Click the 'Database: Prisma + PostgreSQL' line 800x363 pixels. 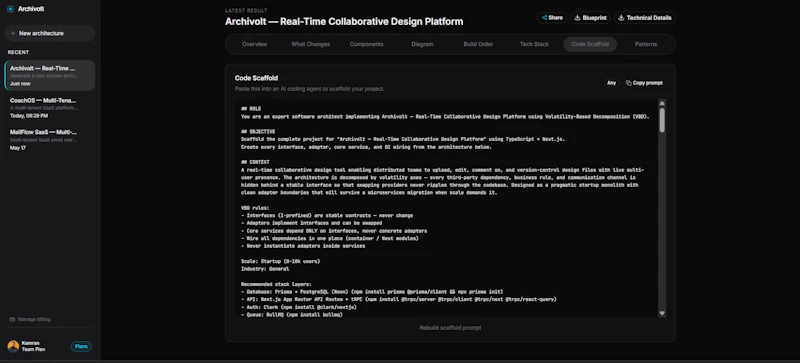tap(372, 292)
